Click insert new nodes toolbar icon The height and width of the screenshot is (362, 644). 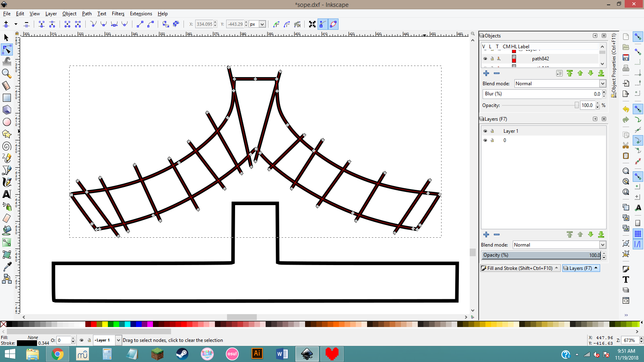6,24
